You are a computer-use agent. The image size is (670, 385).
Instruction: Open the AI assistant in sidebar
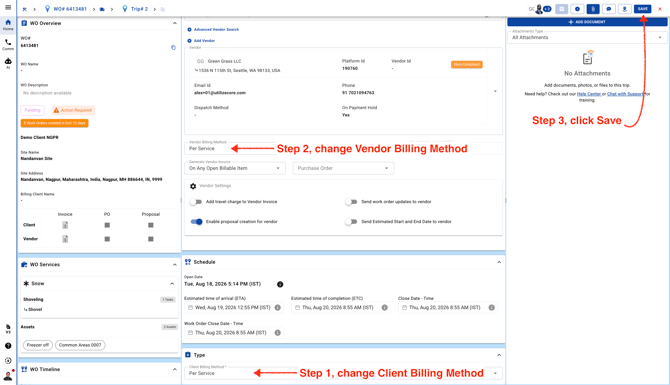pos(8,63)
